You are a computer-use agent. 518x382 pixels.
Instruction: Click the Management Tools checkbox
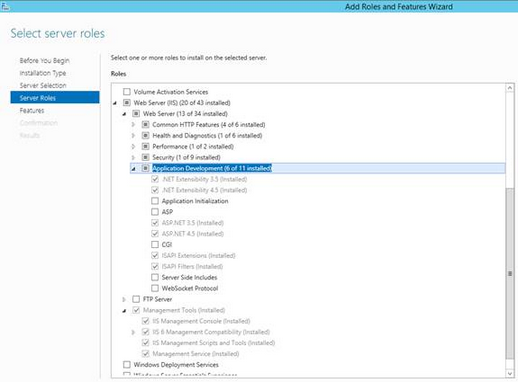(136, 310)
